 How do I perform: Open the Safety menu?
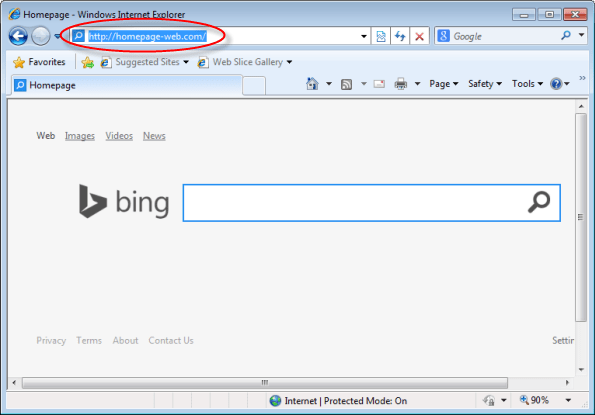(x=485, y=84)
